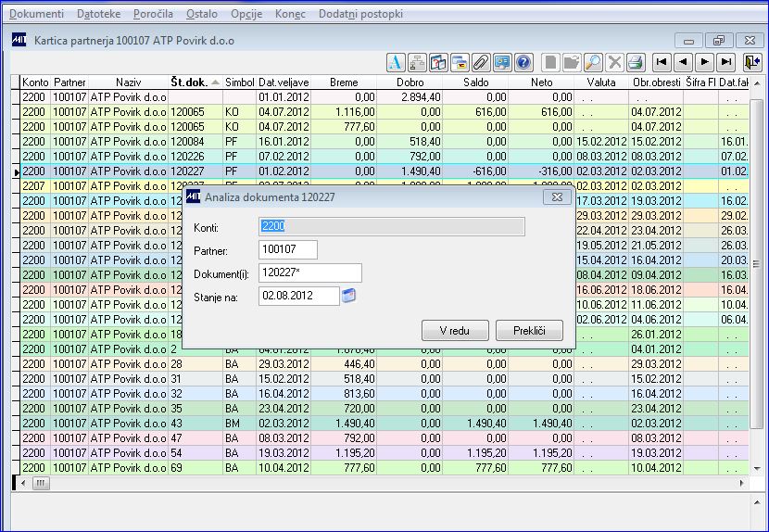
Task: Jump to the last record arrow
Action: [726, 62]
